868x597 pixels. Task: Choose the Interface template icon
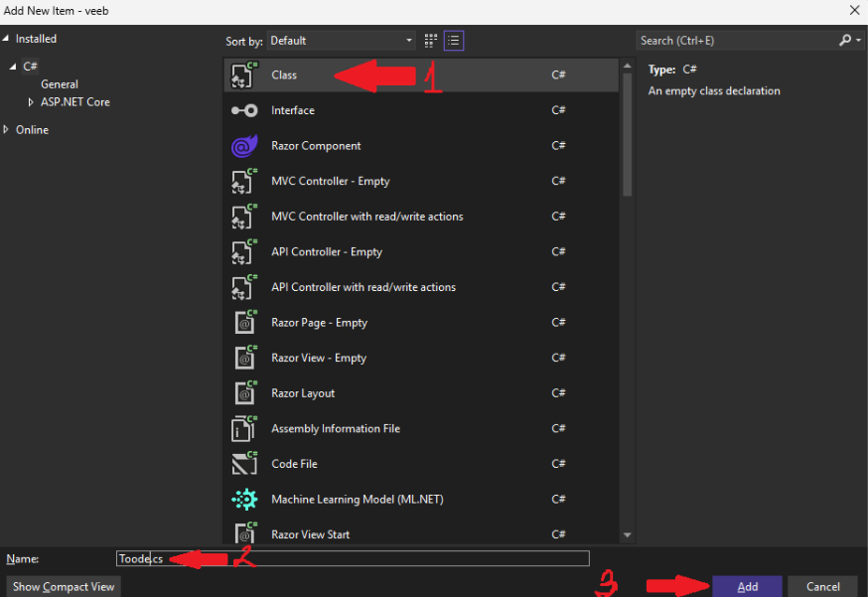243,110
